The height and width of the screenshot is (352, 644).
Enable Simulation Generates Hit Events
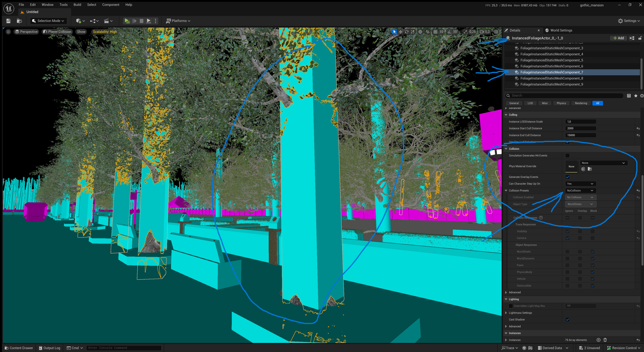point(568,155)
